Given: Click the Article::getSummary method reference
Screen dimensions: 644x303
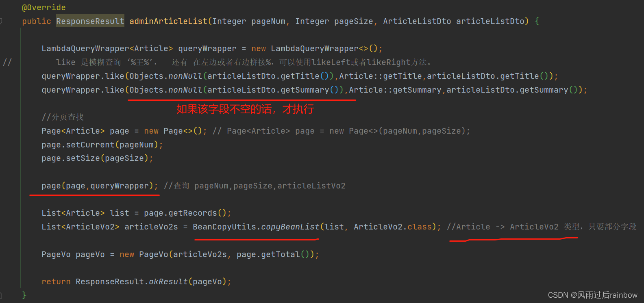Looking at the screenshot, I should pyautogui.click(x=395, y=90).
